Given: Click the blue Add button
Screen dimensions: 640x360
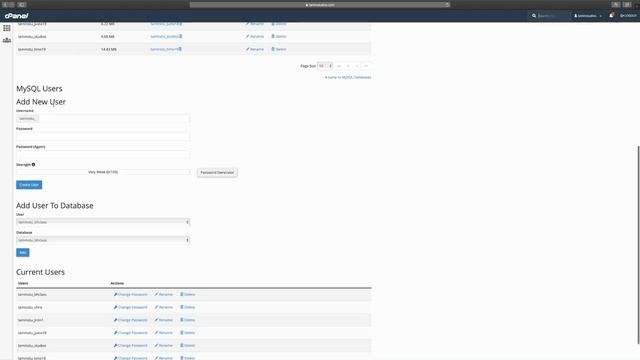Looking at the screenshot, I should (x=23, y=253).
